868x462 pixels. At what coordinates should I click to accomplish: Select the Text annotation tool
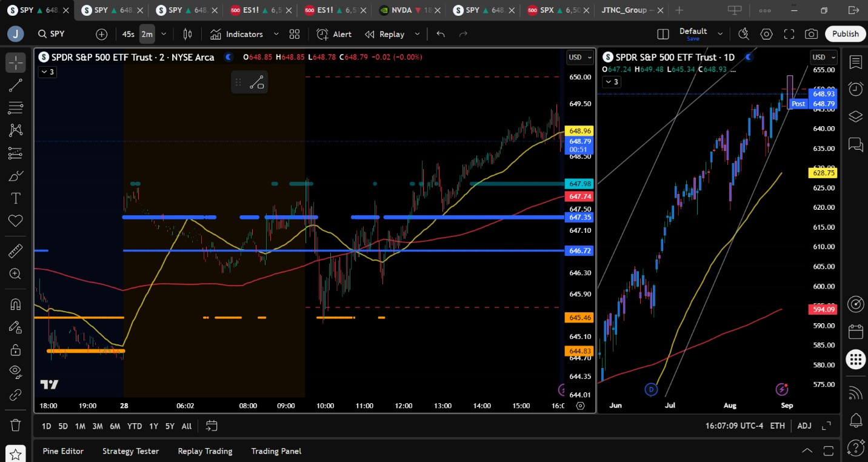tap(16, 198)
